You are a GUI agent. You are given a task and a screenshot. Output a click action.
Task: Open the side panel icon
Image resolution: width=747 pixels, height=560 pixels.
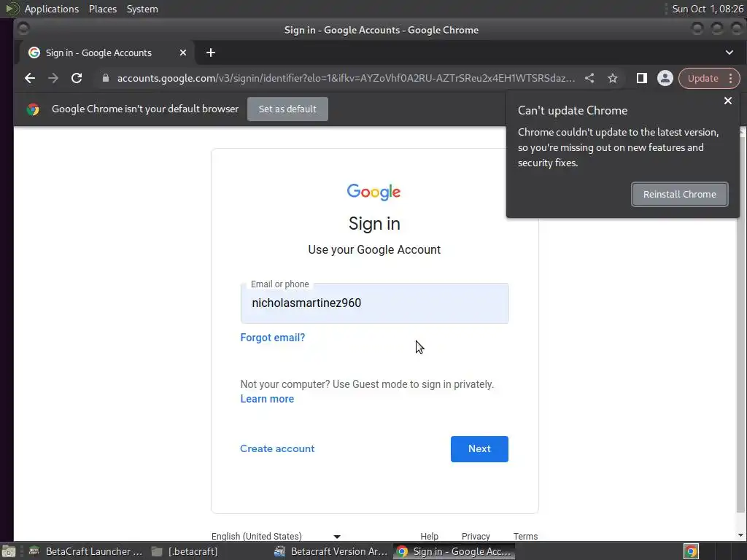(x=642, y=78)
